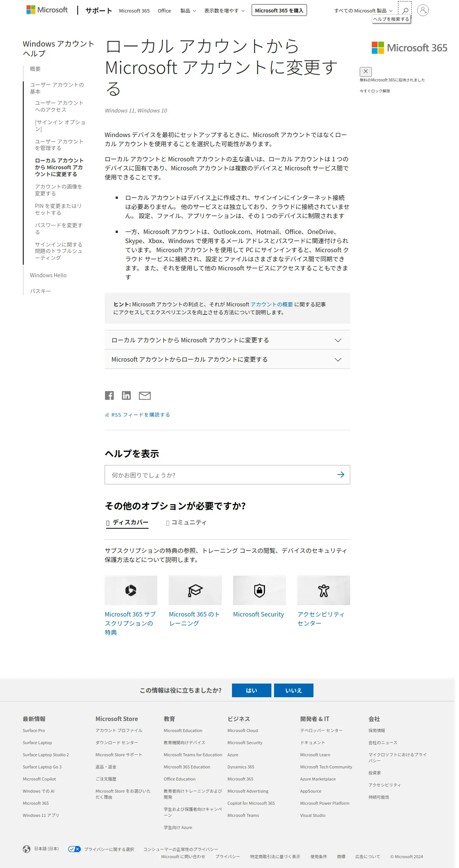Expand 'ローカル アカウントから Microsoft アカウントに変更する' section
This screenshot has width=459, height=868.
[x=227, y=340]
